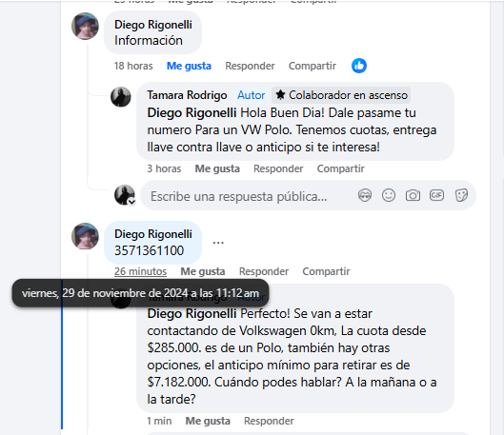Attach a photo using the camera icon
Viewport: 504px width, 435px height.
pos(413,195)
